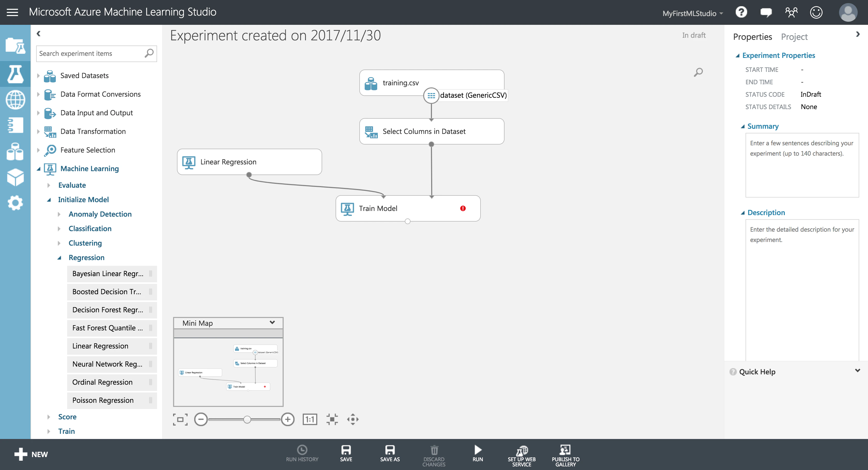
Task: Click the Help question mark icon
Action: coord(741,12)
